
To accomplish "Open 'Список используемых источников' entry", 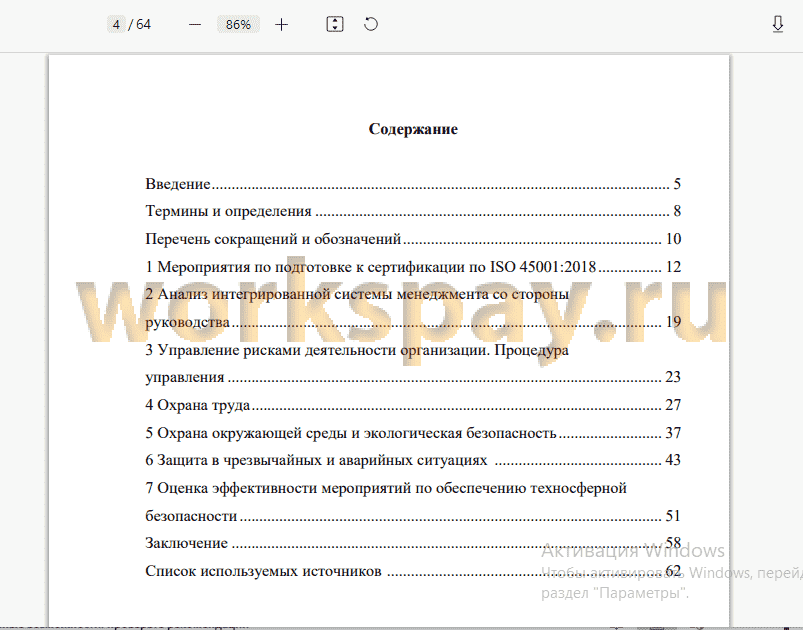I will click(413, 571).
